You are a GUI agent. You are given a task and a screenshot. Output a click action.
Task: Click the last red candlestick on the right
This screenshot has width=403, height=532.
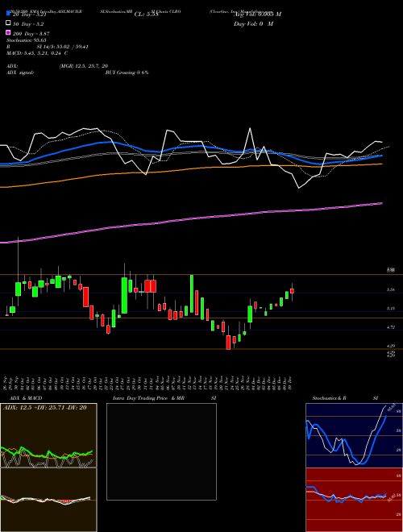(x=292, y=291)
